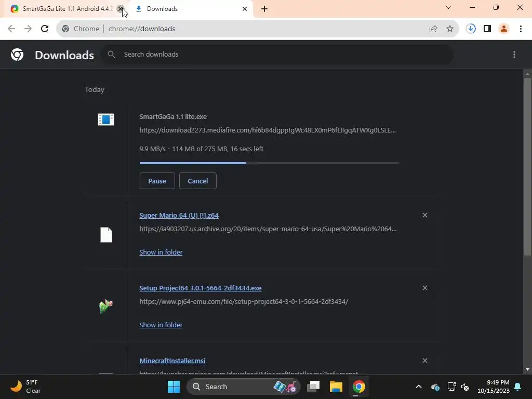The width and height of the screenshot is (532, 399).
Task: Show hidden system tray icons
Action: coord(419,387)
